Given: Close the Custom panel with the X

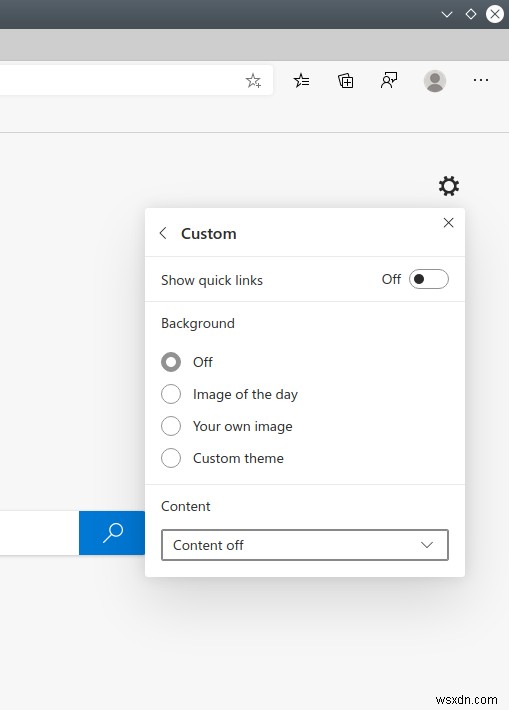Looking at the screenshot, I should click(448, 223).
